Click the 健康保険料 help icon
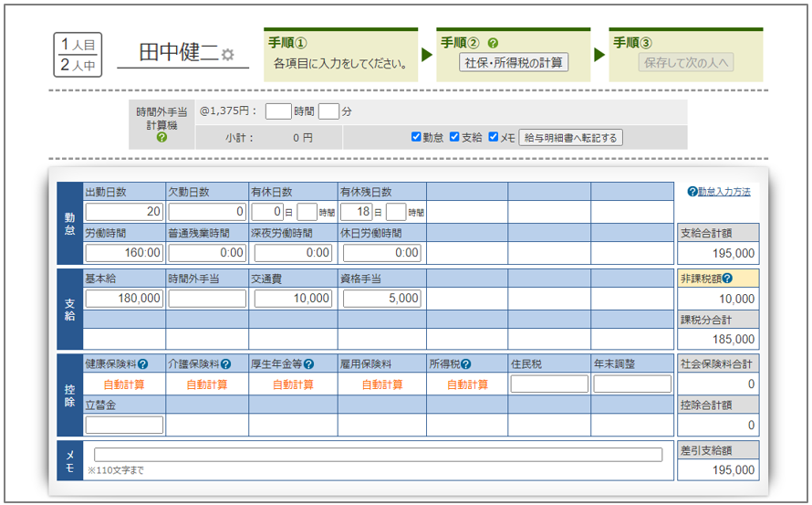This screenshot has height=505, width=812. (x=143, y=364)
